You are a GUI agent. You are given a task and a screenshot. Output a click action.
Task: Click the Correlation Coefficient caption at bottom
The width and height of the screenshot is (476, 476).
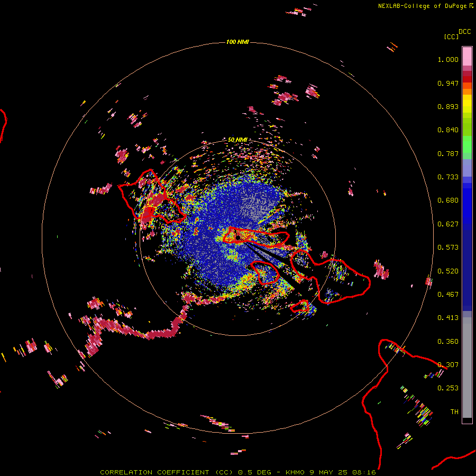[237, 472]
